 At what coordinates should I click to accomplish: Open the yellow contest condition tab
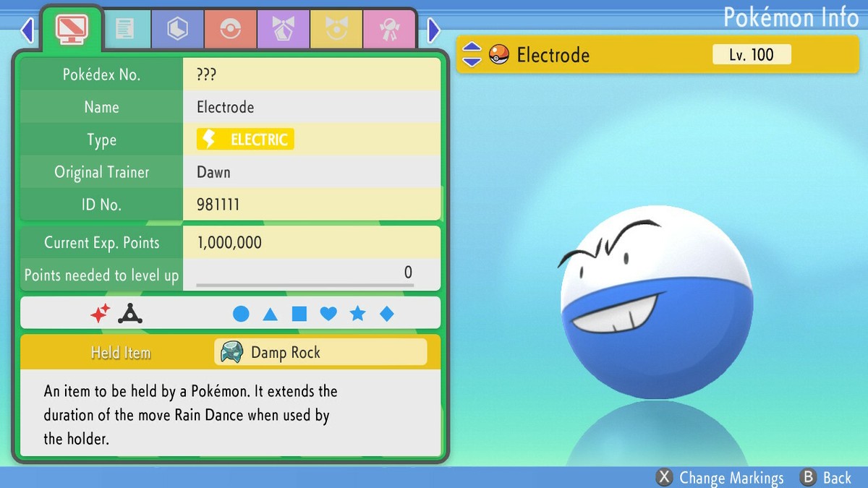tap(336, 30)
